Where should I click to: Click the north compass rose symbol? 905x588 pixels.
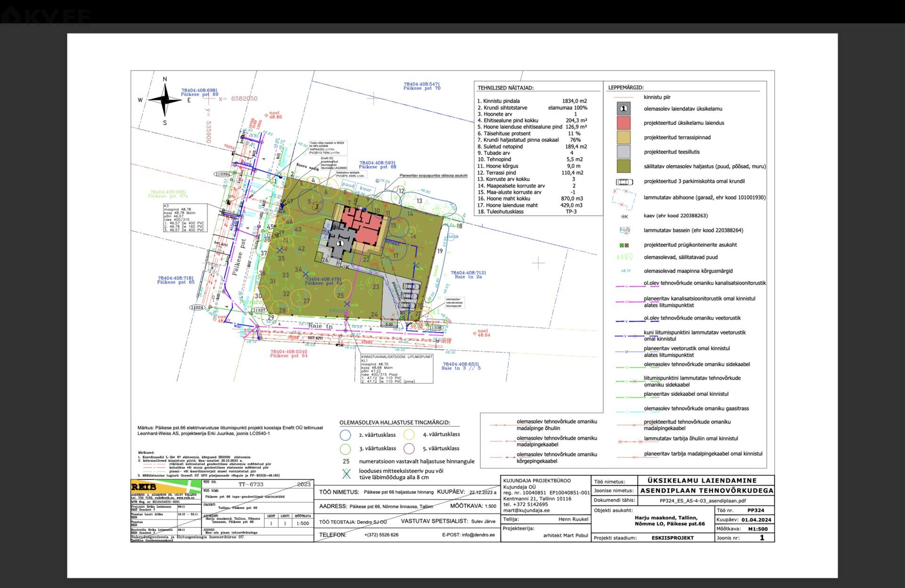(x=165, y=100)
